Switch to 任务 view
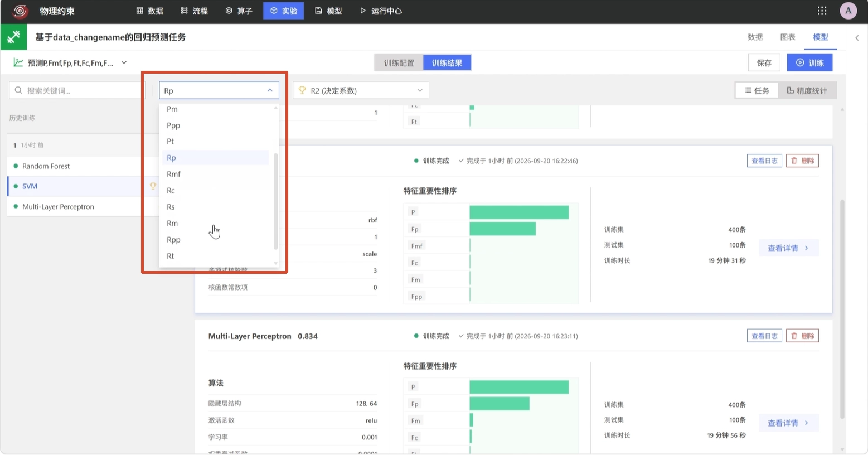This screenshot has width=868, height=455. (x=757, y=90)
